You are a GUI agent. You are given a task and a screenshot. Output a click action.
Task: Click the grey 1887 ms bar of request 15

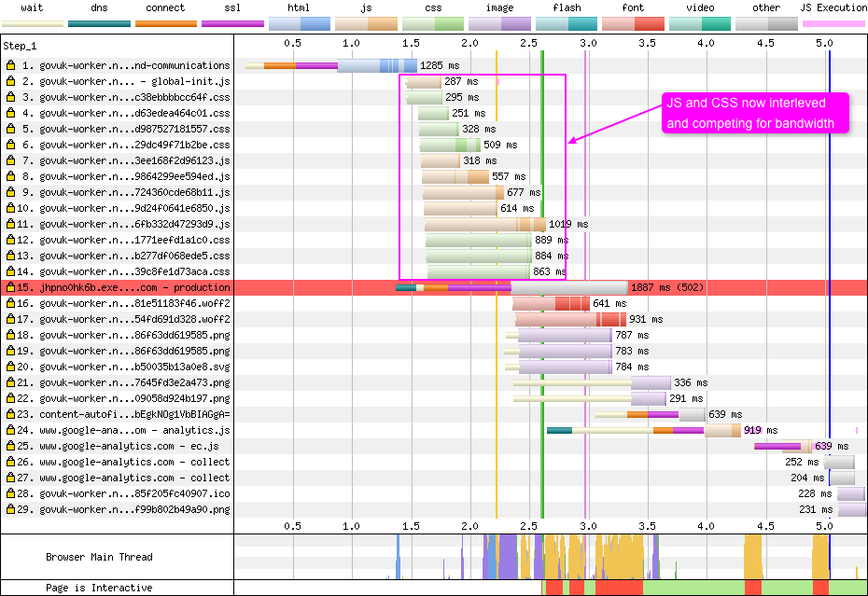[x=569, y=288]
